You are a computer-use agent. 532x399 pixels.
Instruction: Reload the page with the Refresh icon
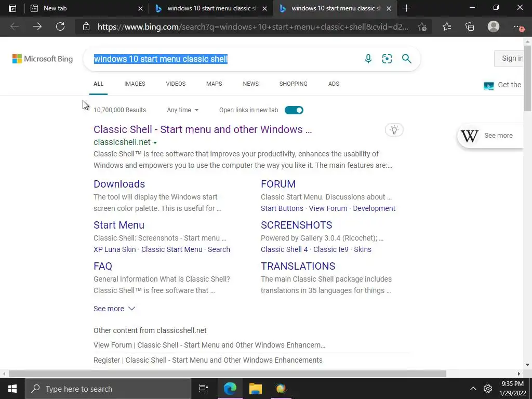click(x=60, y=26)
